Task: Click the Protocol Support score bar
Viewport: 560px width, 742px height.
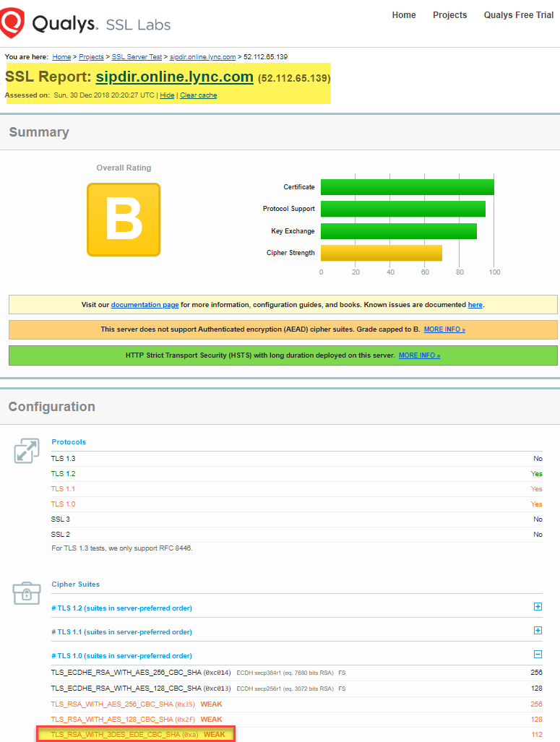Action: click(x=403, y=209)
